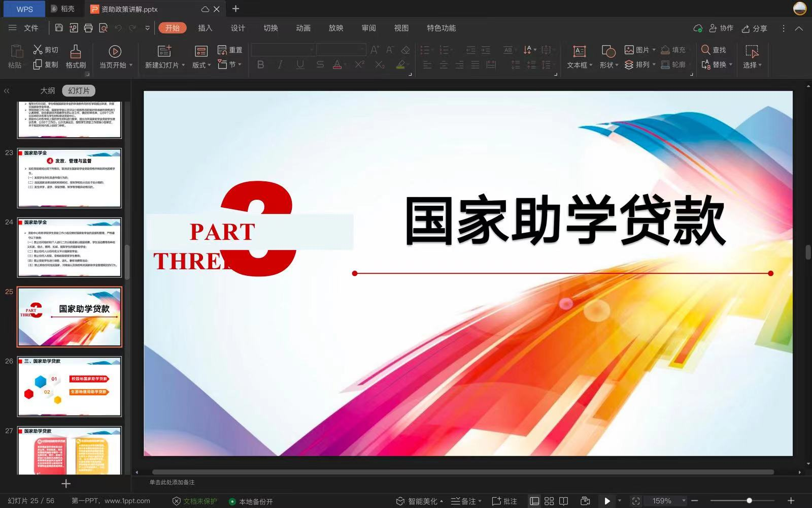The width and height of the screenshot is (812, 508).
Task: Click the Print icon
Action: coord(88,28)
